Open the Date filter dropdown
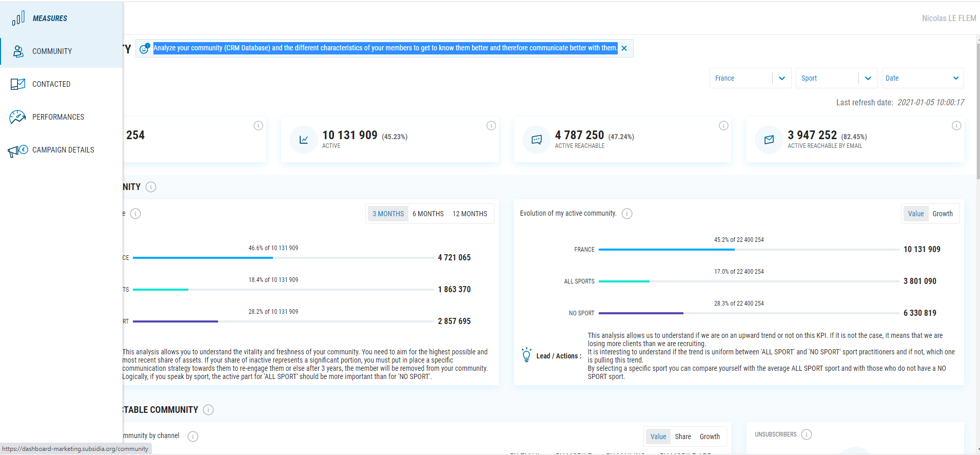Image resolution: width=980 pixels, height=455 pixels. point(923,78)
